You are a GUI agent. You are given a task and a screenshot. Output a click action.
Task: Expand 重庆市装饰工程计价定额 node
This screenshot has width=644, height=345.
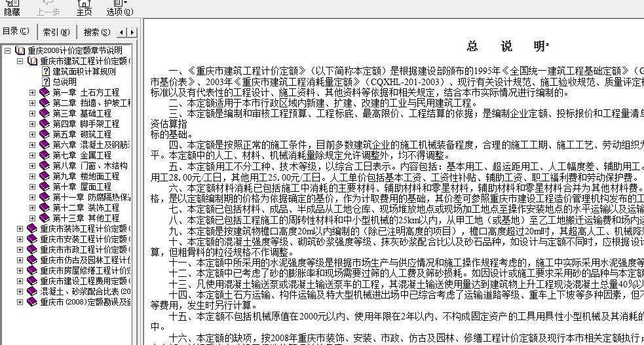click(20, 228)
